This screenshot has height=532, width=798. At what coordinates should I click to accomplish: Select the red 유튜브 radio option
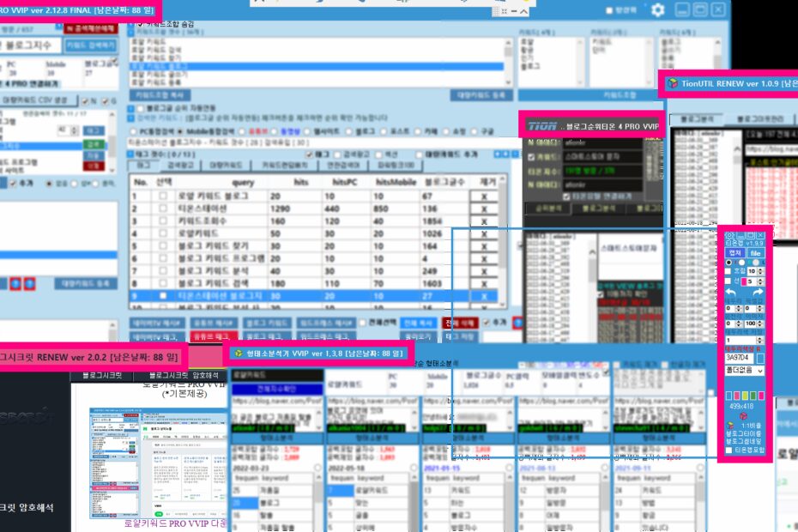coord(243,131)
